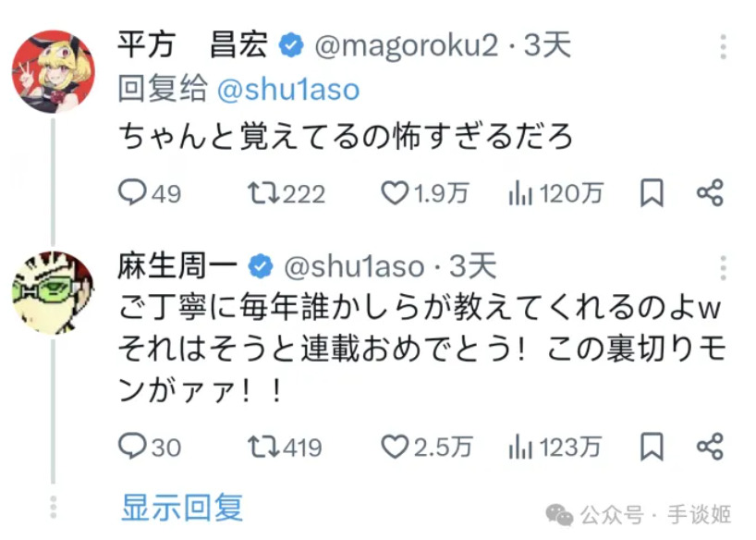Click the @magoroku2 handle
The height and width of the screenshot is (540, 756).
point(407,45)
